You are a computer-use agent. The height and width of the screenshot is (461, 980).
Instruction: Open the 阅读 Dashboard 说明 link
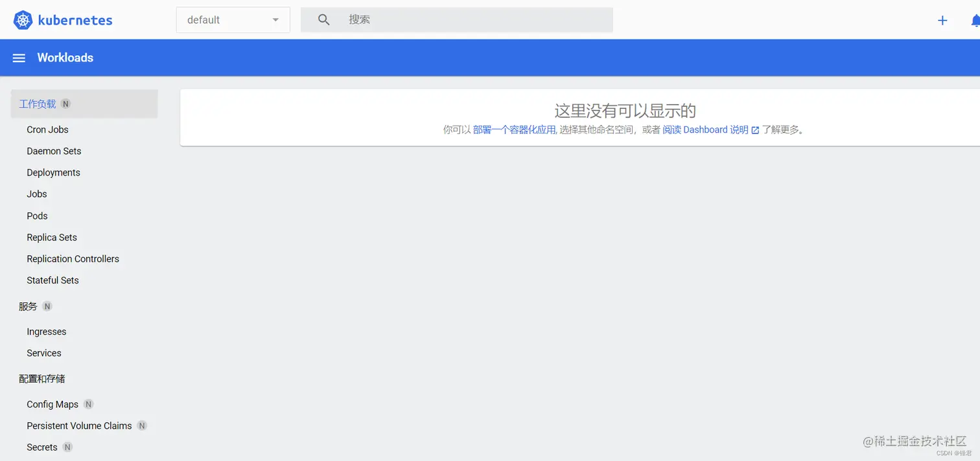pos(705,129)
